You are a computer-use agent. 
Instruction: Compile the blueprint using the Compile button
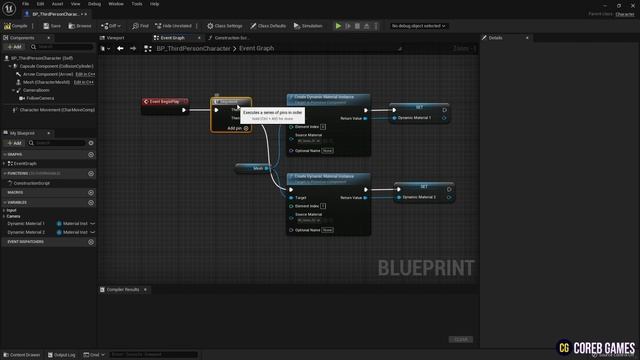coord(16,26)
